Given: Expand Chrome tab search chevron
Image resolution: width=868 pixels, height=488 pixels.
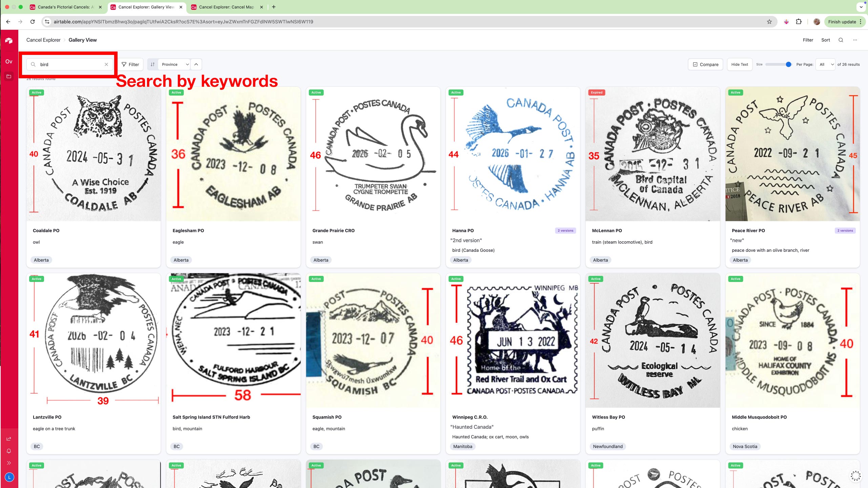Looking at the screenshot, I should (x=861, y=7).
